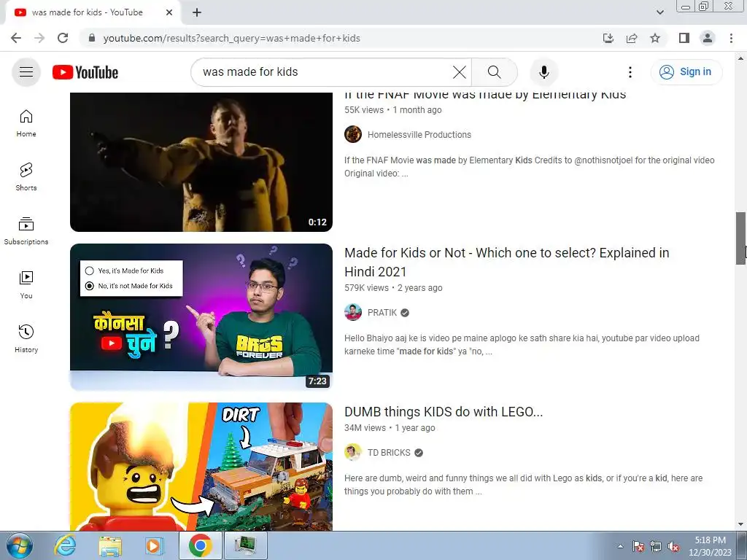Reload the page

click(x=63, y=38)
